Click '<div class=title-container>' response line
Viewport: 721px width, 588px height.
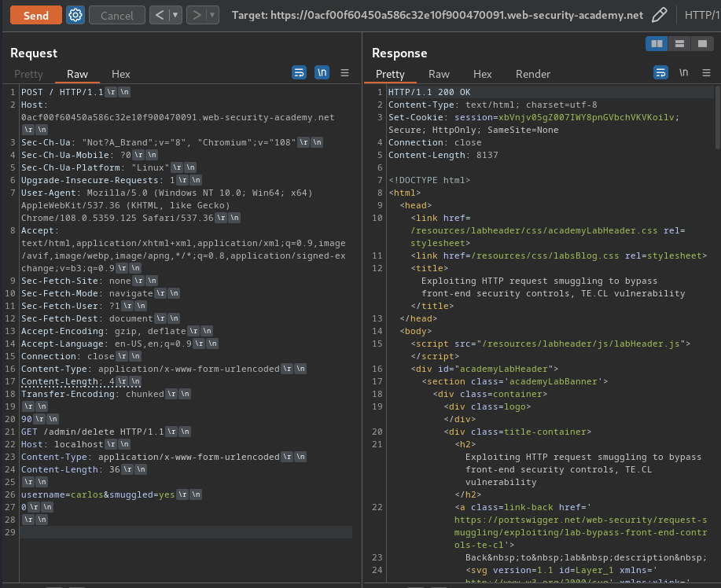tap(517, 432)
